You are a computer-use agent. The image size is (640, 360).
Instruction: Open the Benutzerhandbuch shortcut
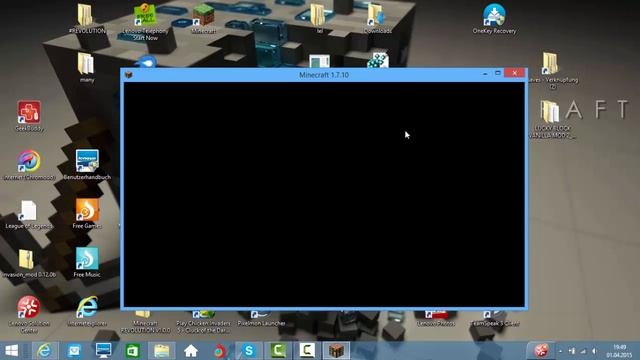(x=87, y=164)
